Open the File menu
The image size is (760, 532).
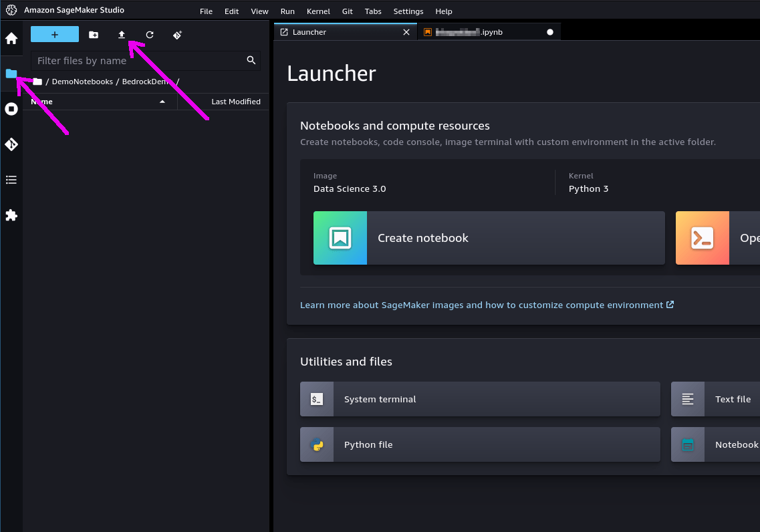pos(206,11)
